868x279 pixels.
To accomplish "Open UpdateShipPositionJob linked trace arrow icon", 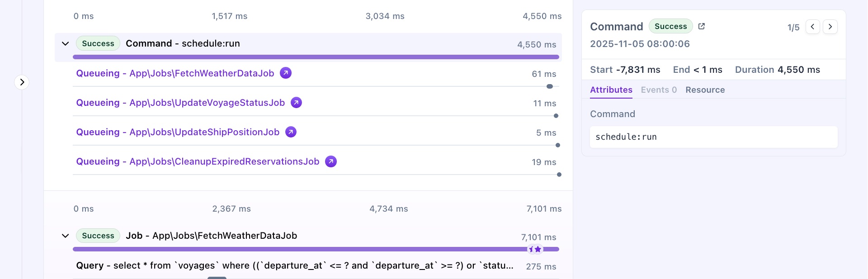I will point(291,132).
